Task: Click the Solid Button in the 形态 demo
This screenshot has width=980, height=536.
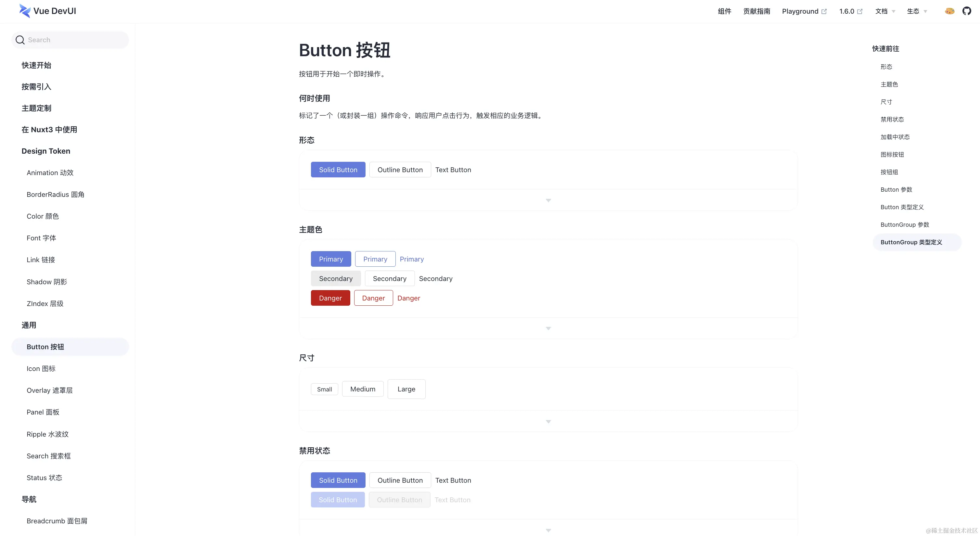Action: coord(338,170)
